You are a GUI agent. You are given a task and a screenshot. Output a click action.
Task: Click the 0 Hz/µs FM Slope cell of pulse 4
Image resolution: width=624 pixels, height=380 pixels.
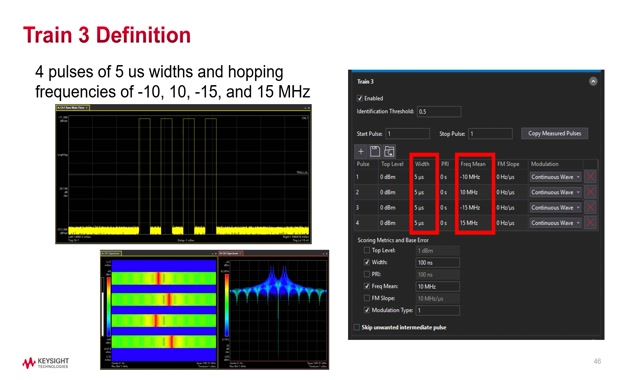coord(505,223)
